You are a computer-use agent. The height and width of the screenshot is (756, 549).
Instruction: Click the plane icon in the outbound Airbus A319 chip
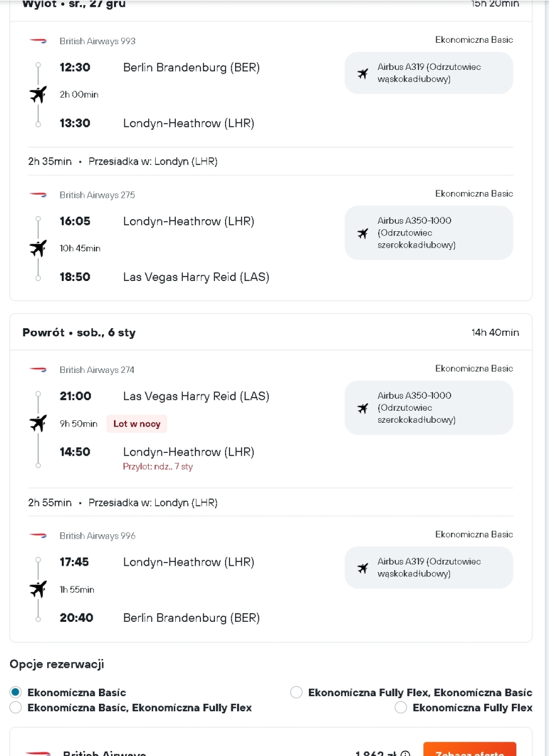click(x=362, y=73)
